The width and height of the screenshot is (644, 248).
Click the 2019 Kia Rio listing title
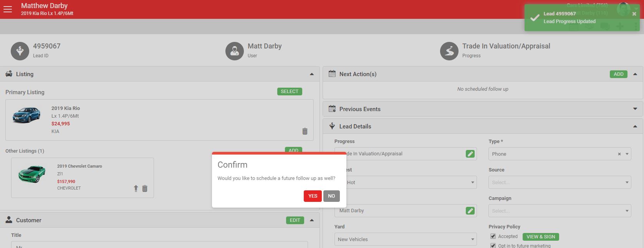click(x=66, y=108)
